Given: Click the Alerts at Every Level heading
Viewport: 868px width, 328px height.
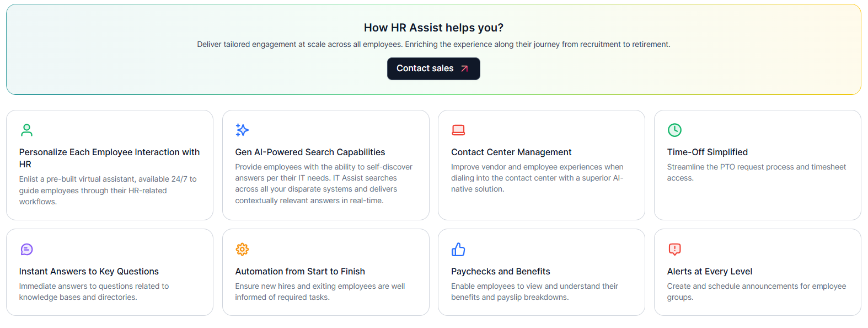Looking at the screenshot, I should point(710,271).
